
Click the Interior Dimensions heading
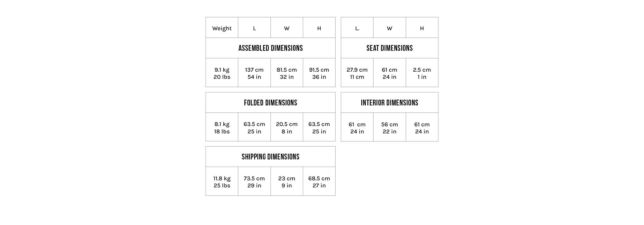389,103
